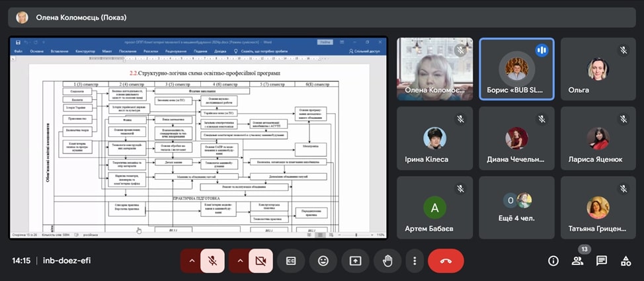The width and height of the screenshot is (644, 281).
Task: Select Татьяна Грицен... participant tile
Action: coord(598,208)
